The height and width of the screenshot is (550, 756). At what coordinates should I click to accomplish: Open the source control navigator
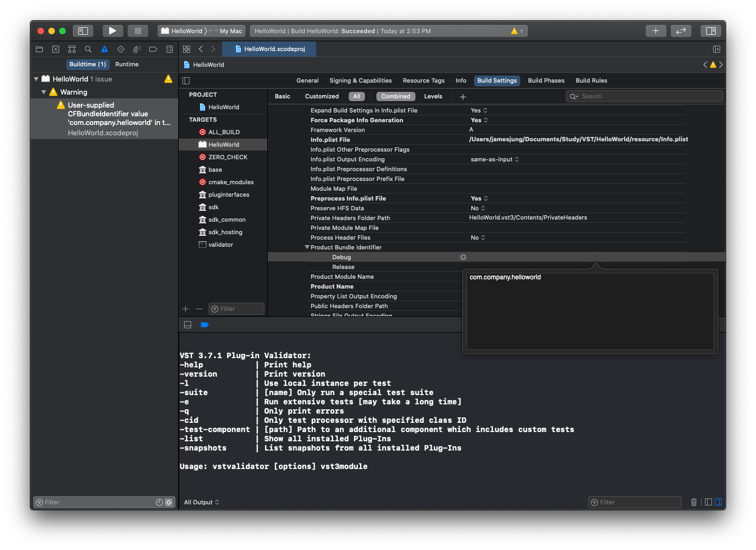55,49
